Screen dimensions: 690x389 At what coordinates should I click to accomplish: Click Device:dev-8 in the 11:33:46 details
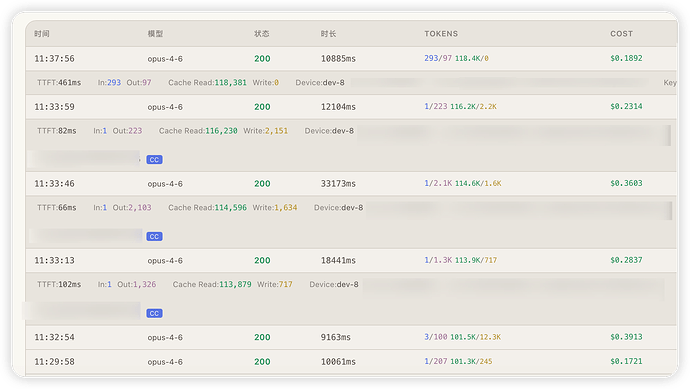click(338, 208)
